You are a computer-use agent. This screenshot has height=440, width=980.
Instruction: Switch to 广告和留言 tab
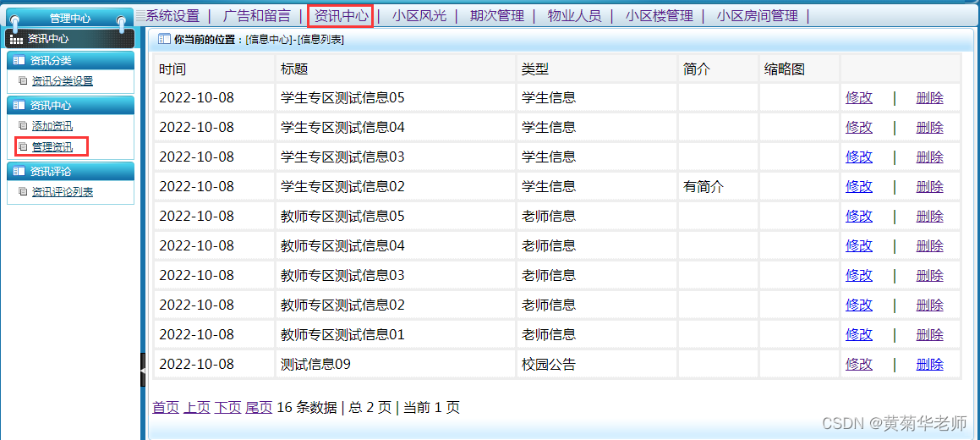(257, 15)
